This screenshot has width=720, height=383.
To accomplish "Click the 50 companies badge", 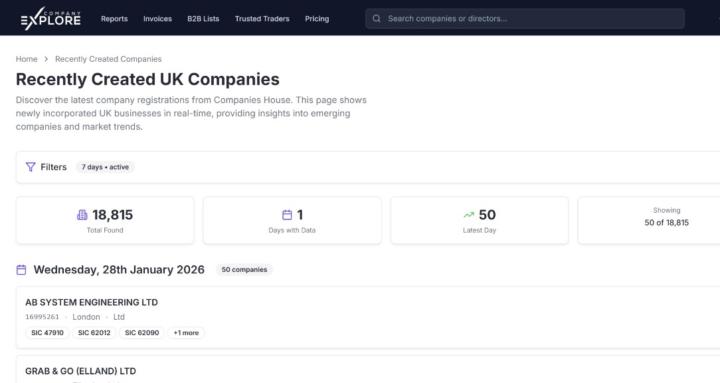I will click(244, 270).
